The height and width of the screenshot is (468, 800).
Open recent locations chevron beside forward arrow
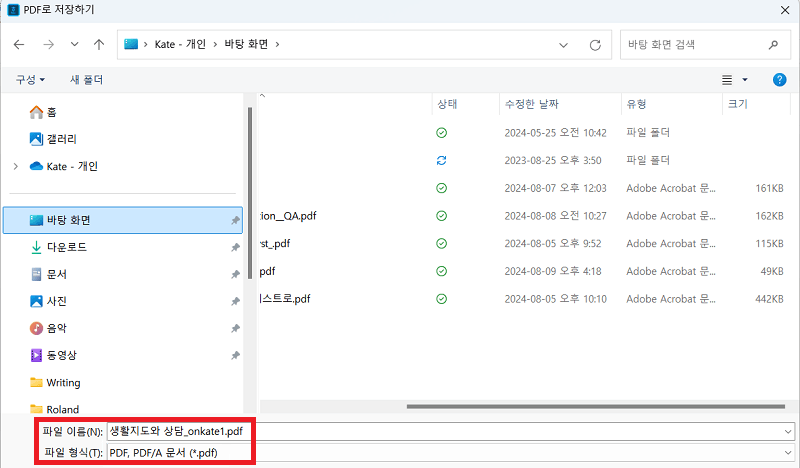(x=74, y=44)
